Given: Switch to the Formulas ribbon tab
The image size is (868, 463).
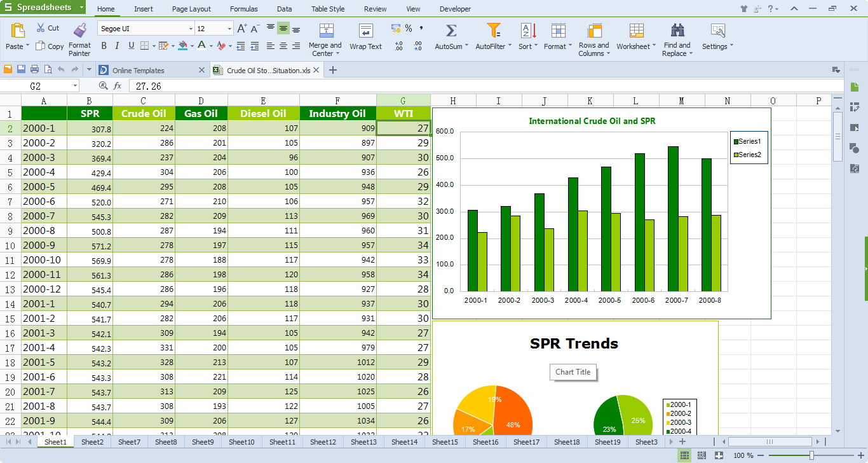Looking at the screenshot, I should click(x=243, y=9).
